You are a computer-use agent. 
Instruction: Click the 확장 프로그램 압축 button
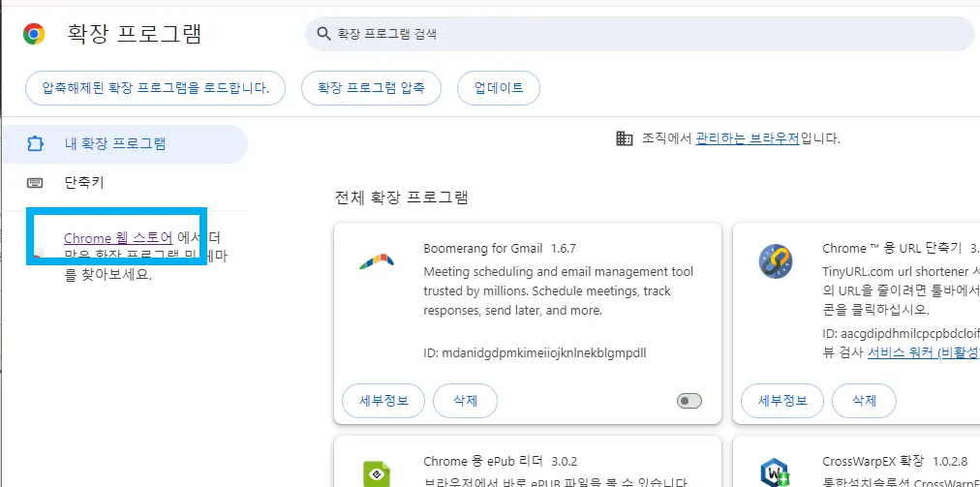(x=371, y=88)
